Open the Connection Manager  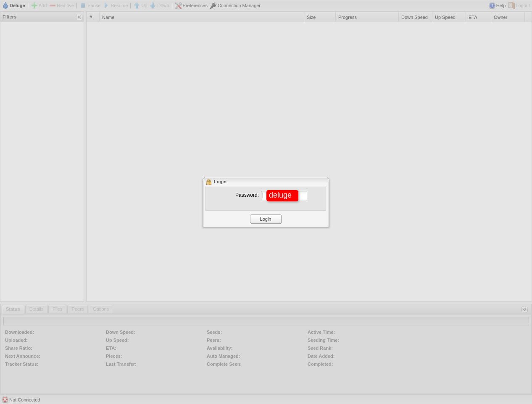[235, 5]
